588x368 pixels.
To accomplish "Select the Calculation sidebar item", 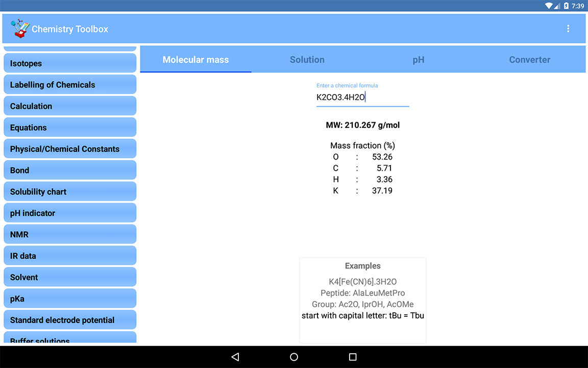I will 70,106.
